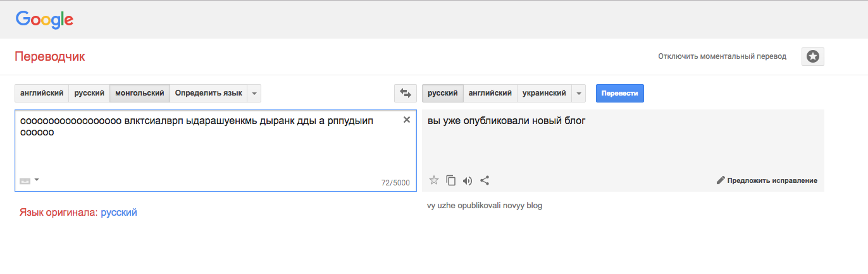Clear the source text with X
The image size is (868, 274).
pyautogui.click(x=407, y=120)
